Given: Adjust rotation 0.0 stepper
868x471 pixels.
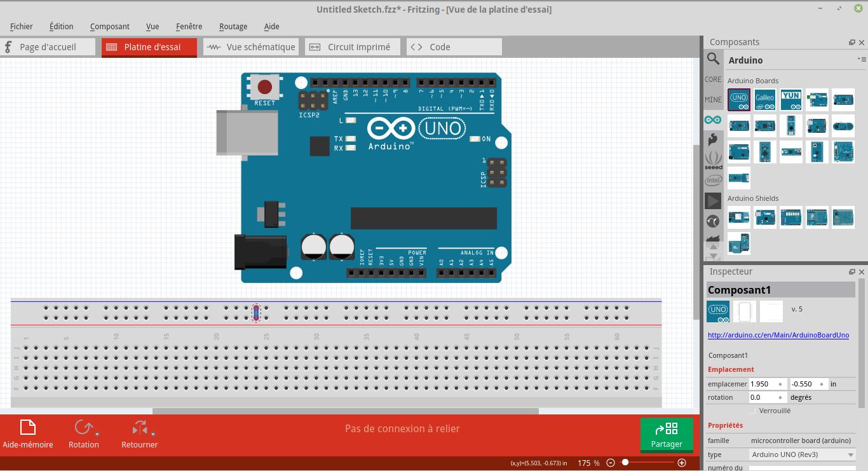Looking at the screenshot, I should pyautogui.click(x=780, y=397).
